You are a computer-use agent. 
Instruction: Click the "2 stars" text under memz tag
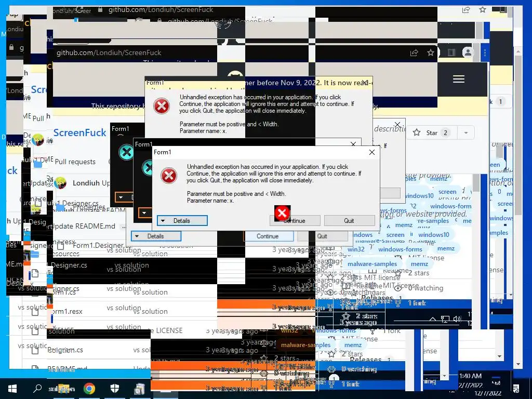click(x=419, y=273)
